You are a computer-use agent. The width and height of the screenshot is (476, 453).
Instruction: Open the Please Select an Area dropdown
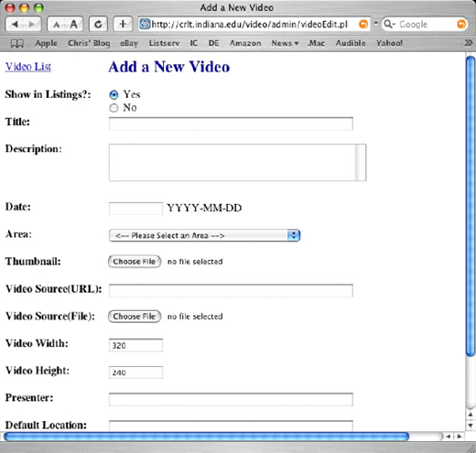(204, 235)
